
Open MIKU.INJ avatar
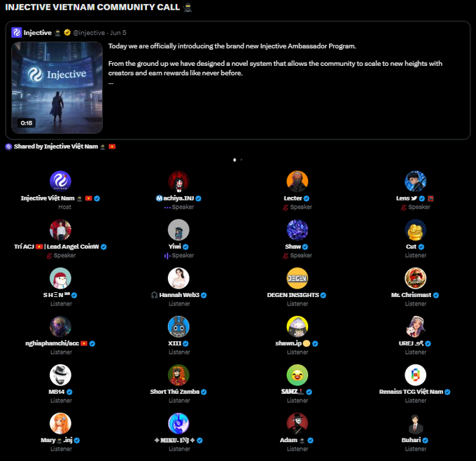pos(178,423)
